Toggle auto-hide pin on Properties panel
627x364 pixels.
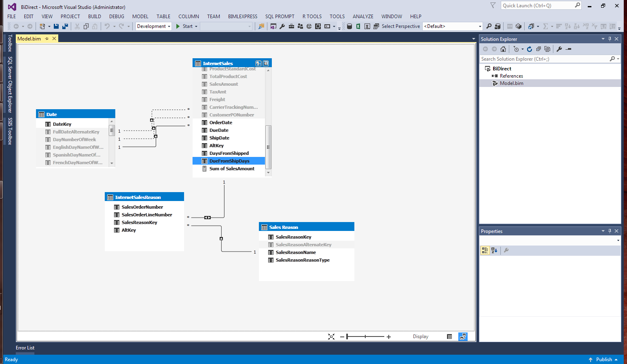(x=610, y=231)
